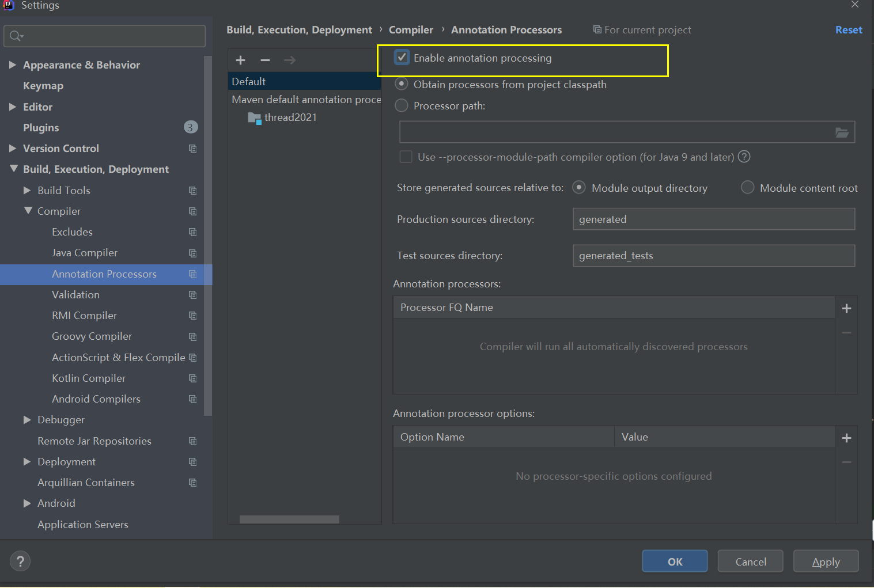Collapse the Compiler node
The image size is (874, 588).
pyautogui.click(x=28, y=211)
